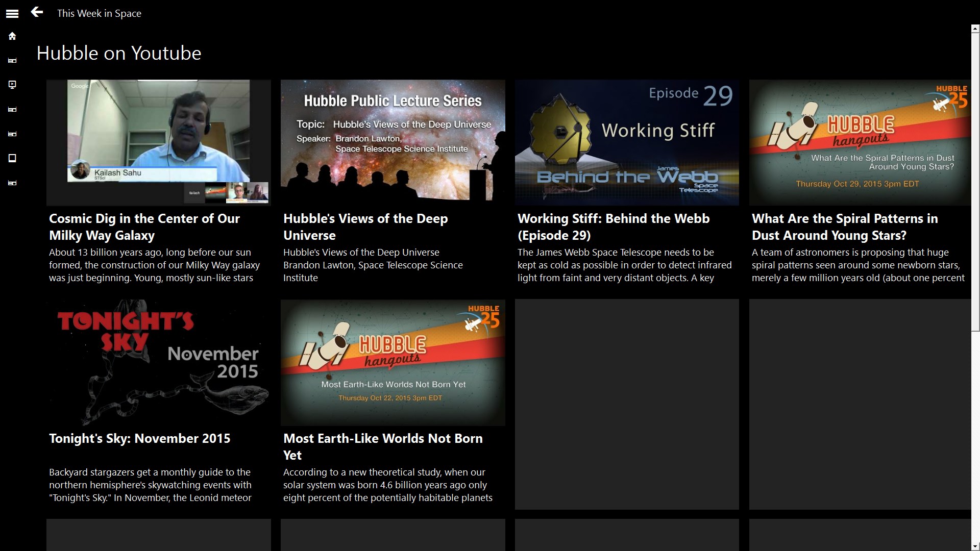Open Hubble Public Lecture Series thumbnail
Image resolution: width=980 pixels, height=551 pixels.
(x=393, y=142)
